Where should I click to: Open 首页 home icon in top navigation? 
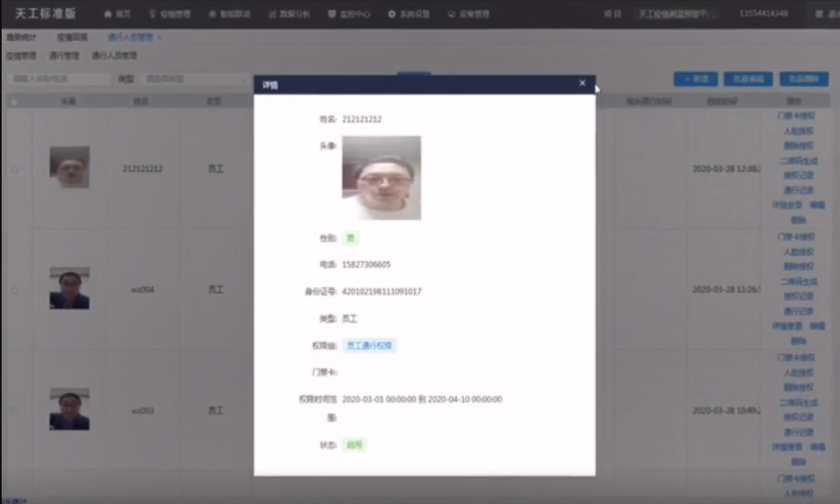point(117,14)
